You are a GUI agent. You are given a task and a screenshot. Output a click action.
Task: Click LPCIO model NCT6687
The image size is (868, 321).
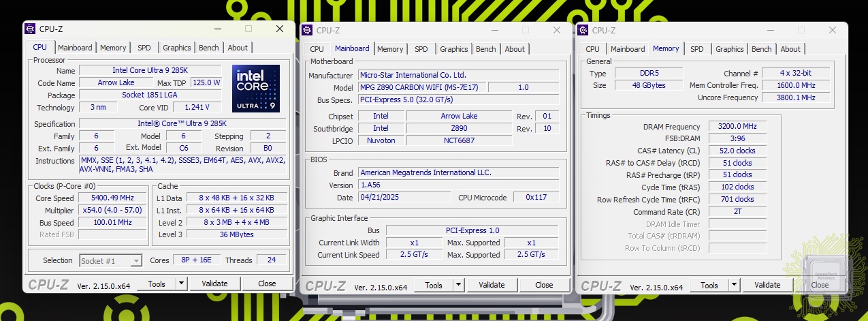point(460,140)
